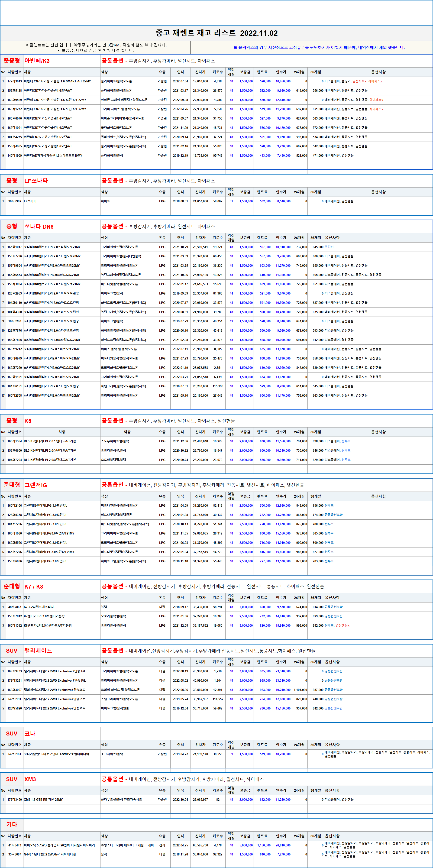Click the mileage value '95,746'

click(x=218, y=156)
